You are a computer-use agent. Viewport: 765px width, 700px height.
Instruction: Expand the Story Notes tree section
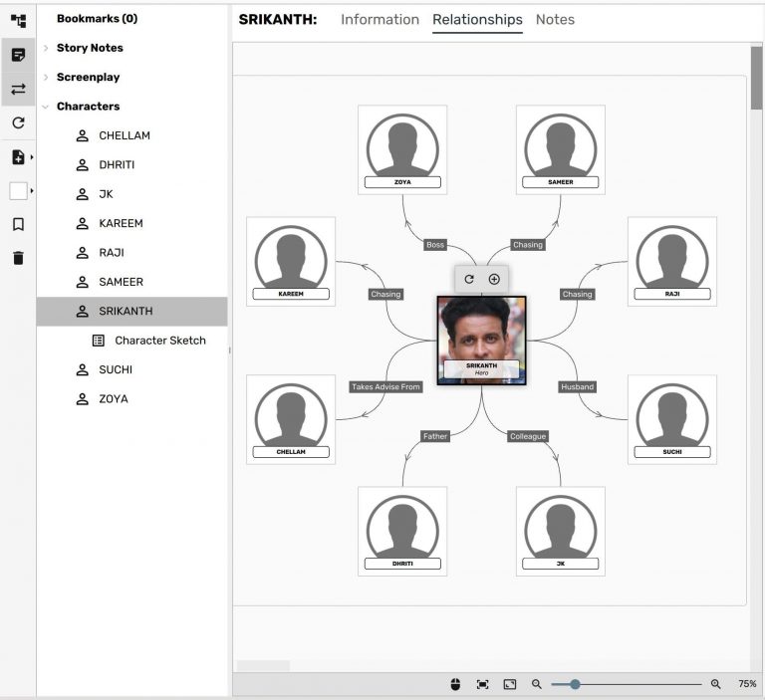tap(46, 48)
